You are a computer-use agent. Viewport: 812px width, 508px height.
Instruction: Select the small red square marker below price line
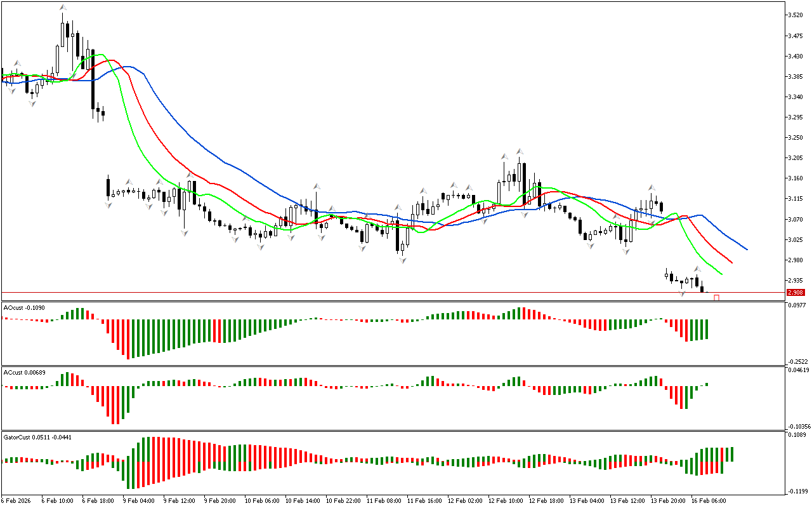click(717, 297)
